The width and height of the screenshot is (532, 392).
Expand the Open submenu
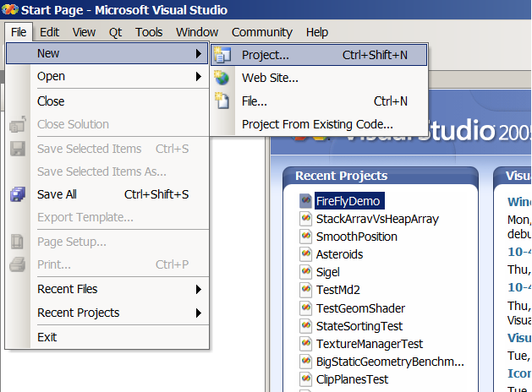tap(198, 76)
